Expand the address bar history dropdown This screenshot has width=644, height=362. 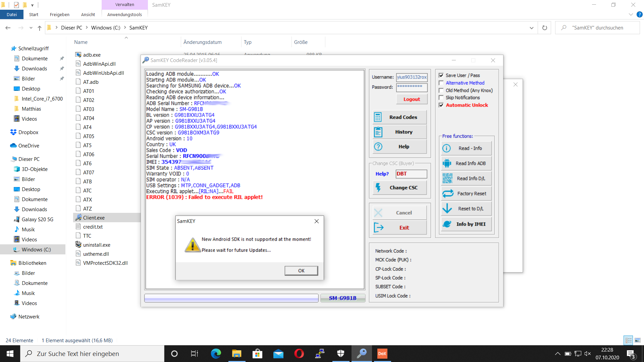click(x=531, y=28)
